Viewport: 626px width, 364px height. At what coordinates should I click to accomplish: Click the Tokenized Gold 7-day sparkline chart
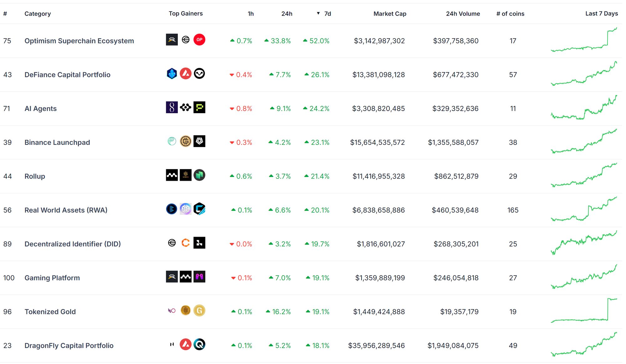pos(584,311)
